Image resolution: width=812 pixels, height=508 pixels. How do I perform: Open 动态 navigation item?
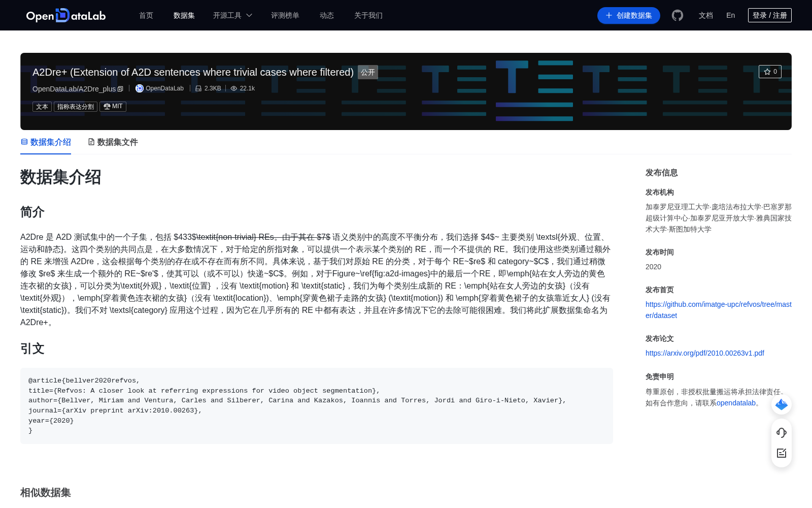point(327,15)
